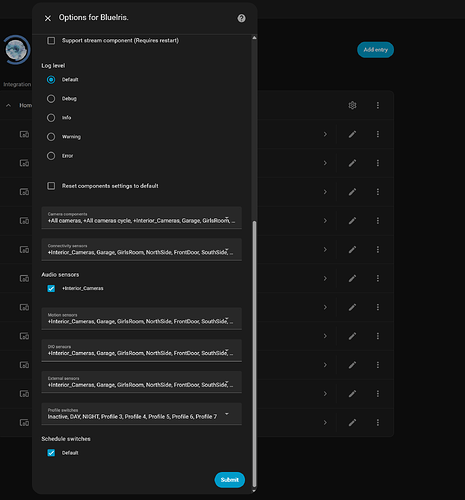The image size is (465, 500).
Task: Open second device row via right chevron
Action: pyautogui.click(x=325, y=163)
